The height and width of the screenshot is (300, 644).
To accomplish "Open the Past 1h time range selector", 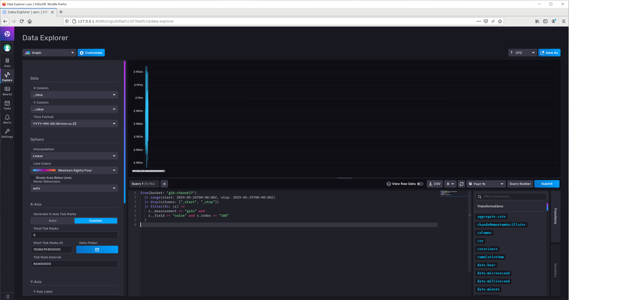I will point(485,184).
